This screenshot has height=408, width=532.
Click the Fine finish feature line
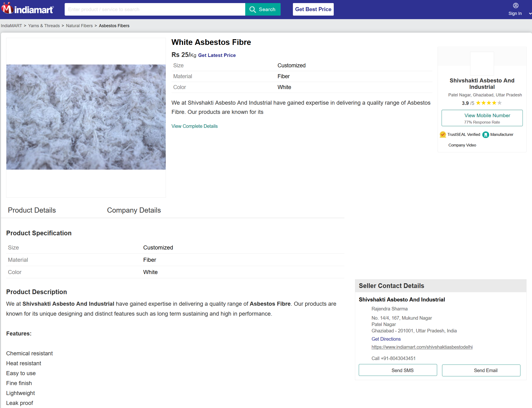point(19,383)
